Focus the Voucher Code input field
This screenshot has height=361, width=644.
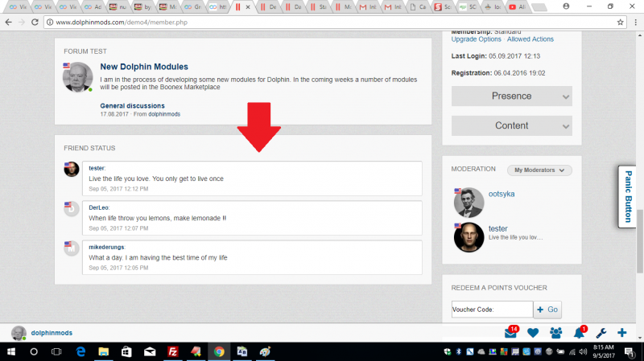(x=492, y=310)
